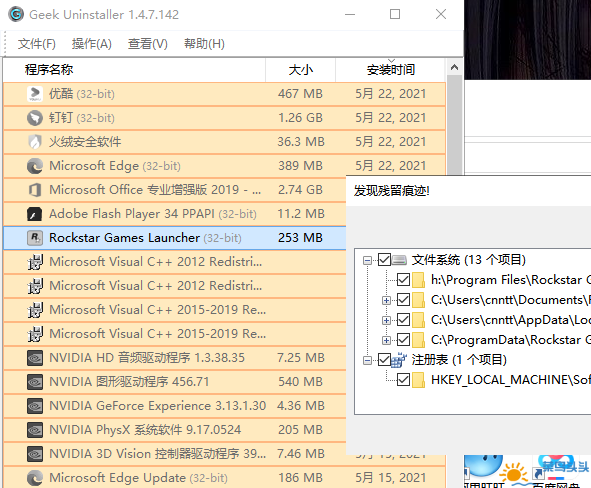Click the 2.74 GB size cell
Screen dimensions: 591x488
tap(300, 190)
